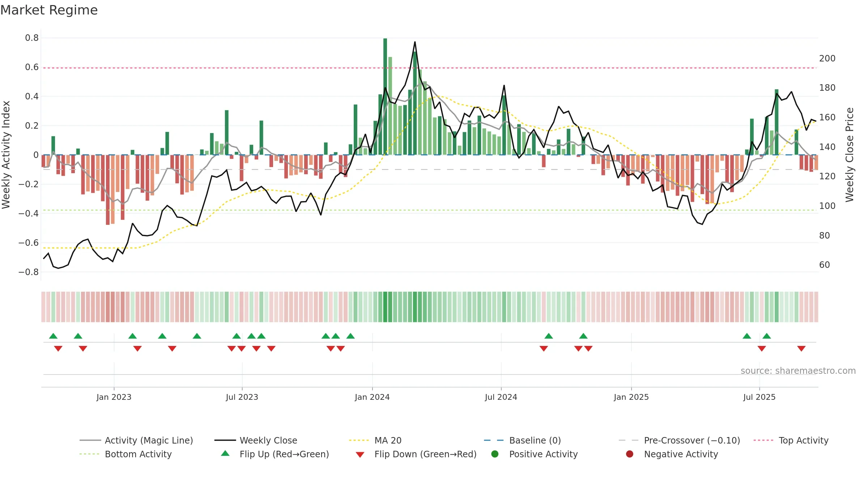Click the Market Regime chart title
Viewport: 868px width, 488px height.
pyautogui.click(x=49, y=10)
